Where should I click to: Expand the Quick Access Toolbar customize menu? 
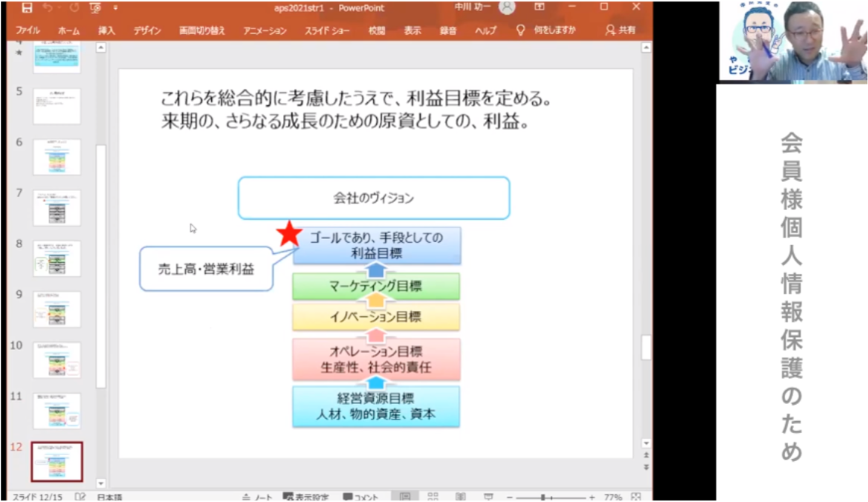[x=116, y=7]
